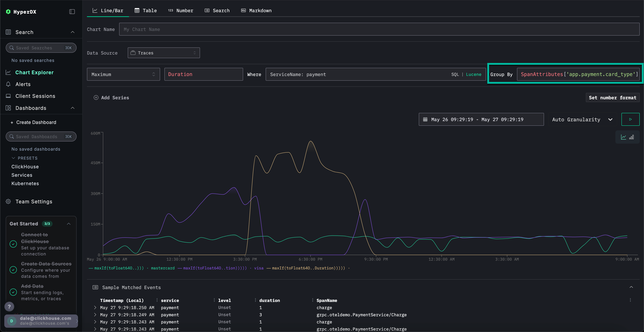Click Set number format button
The image size is (644, 332).
coord(612,97)
